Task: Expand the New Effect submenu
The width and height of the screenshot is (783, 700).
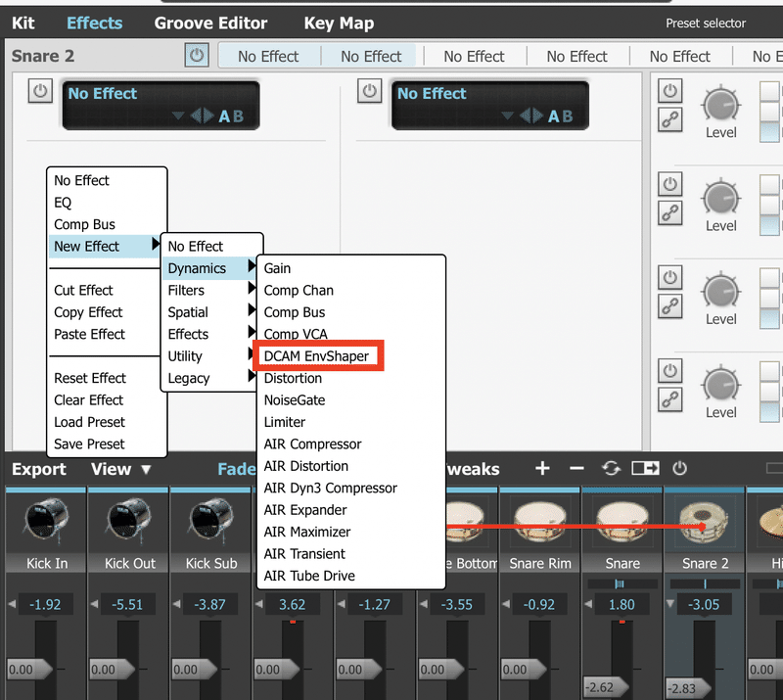Action: tap(105, 247)
